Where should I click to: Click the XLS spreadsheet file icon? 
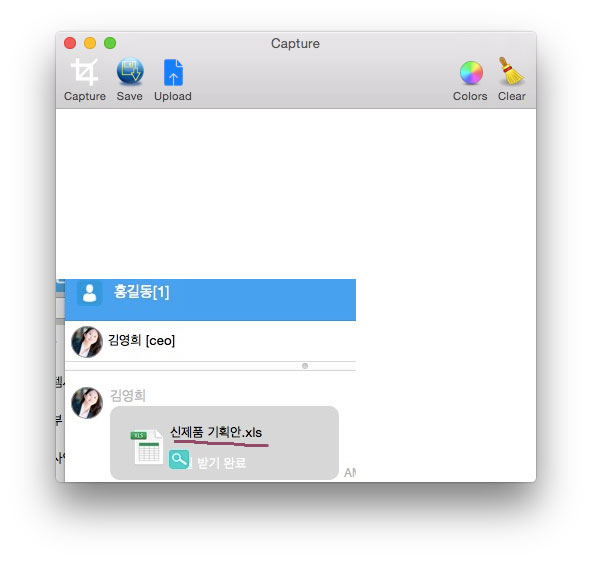[x=147, y=447]
